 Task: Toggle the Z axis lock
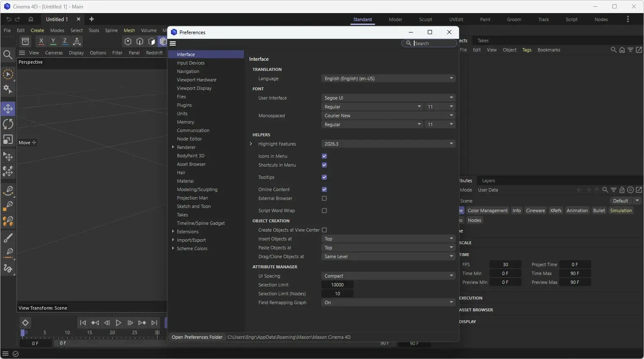click(65, 41)
